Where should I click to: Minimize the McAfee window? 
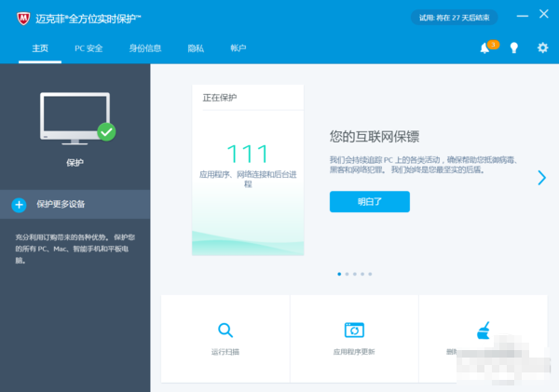pos(523,16)
